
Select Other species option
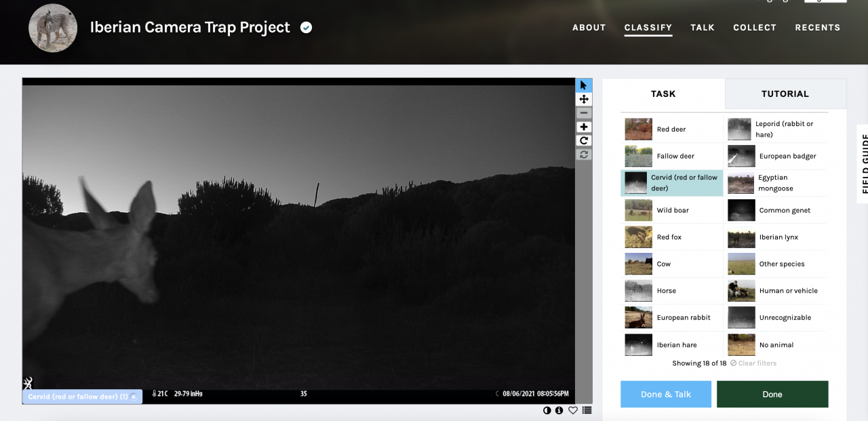tap(776, 264)
